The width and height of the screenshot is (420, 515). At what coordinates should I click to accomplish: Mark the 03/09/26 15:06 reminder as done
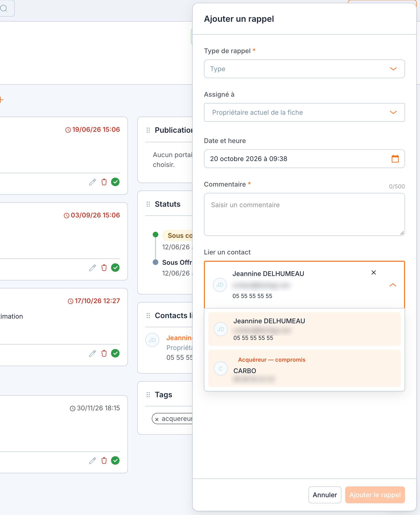[x=115, y=268]
